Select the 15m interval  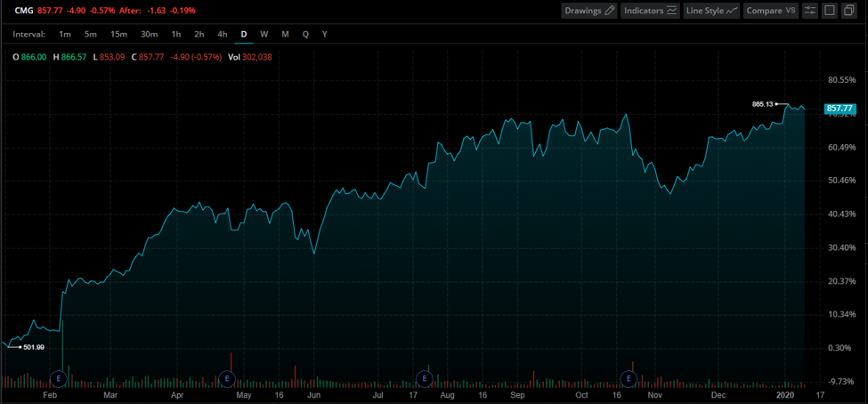(x=118, y=35)
